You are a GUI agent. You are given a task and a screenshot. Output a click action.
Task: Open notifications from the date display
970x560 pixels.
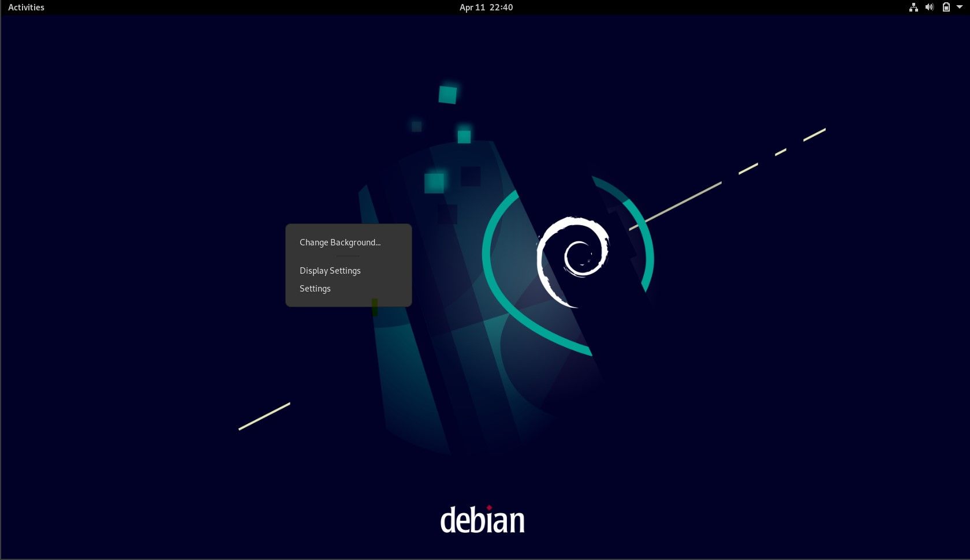[x=485, y=8]
